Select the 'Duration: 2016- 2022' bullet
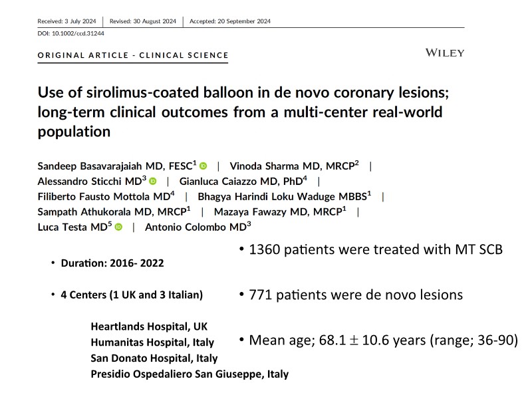The height and width of the screenshot is (399, 532). pyautogui.click(x=112, y=263)
